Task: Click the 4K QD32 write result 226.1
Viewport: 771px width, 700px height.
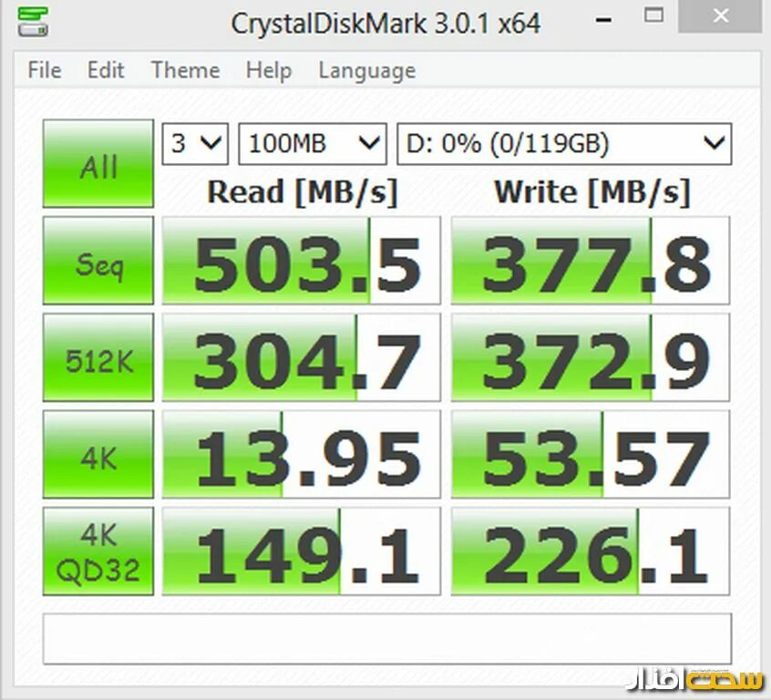Action: click(x=590, y=551)
